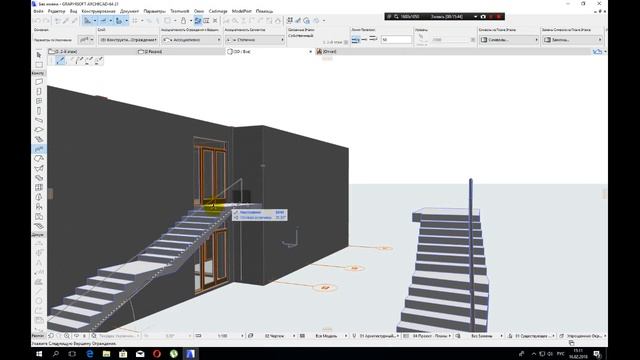640x360 pixels.
Task: Open the Файл menu
Action: pos(38,11)
